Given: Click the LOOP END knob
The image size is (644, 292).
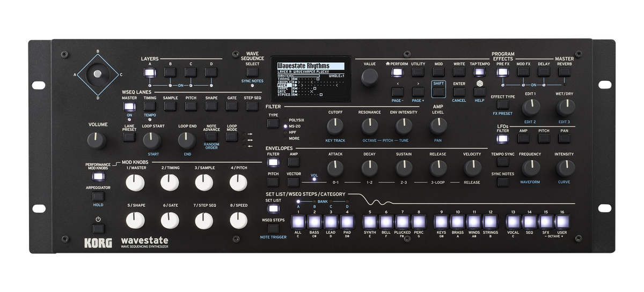Looking at the screenshot, I should tap(187, 141).
